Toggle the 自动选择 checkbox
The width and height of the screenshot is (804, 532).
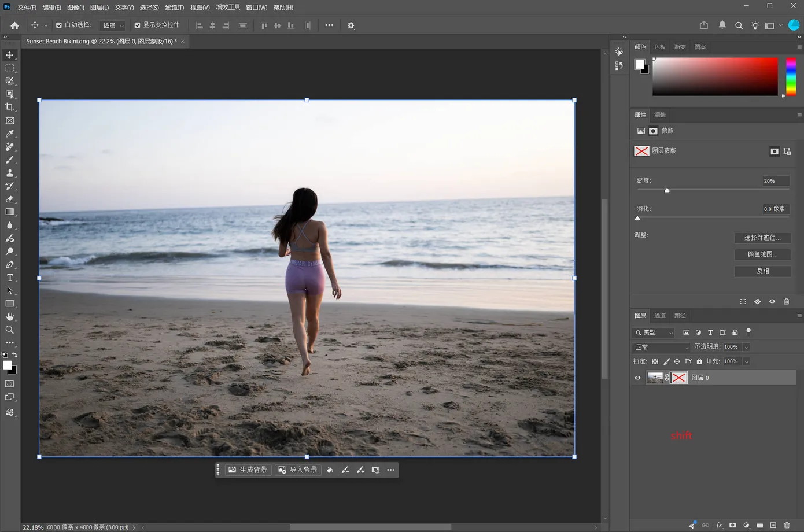pos(59,25)
